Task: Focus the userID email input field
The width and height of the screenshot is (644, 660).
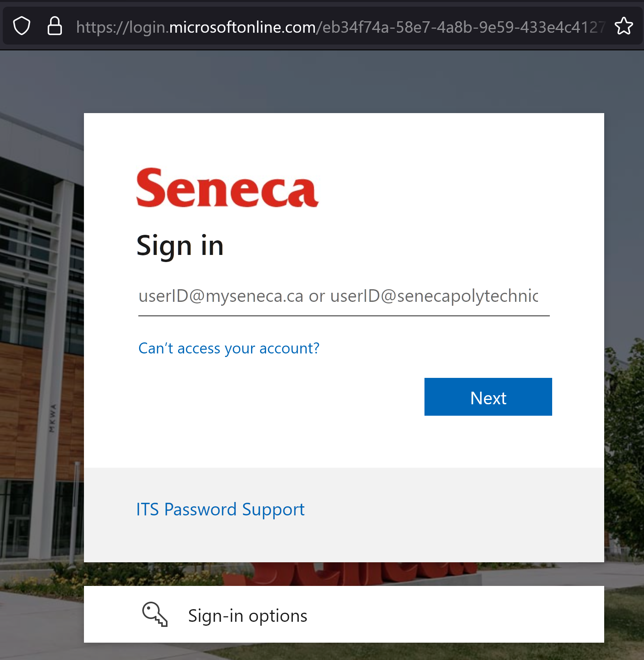Action: pos(338,296)
